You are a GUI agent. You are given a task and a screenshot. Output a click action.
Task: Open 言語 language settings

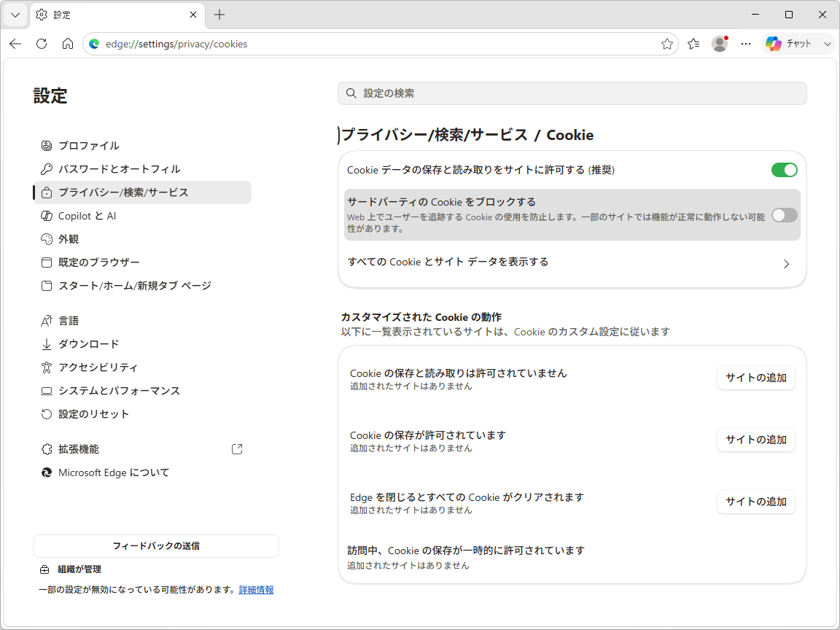142,321
